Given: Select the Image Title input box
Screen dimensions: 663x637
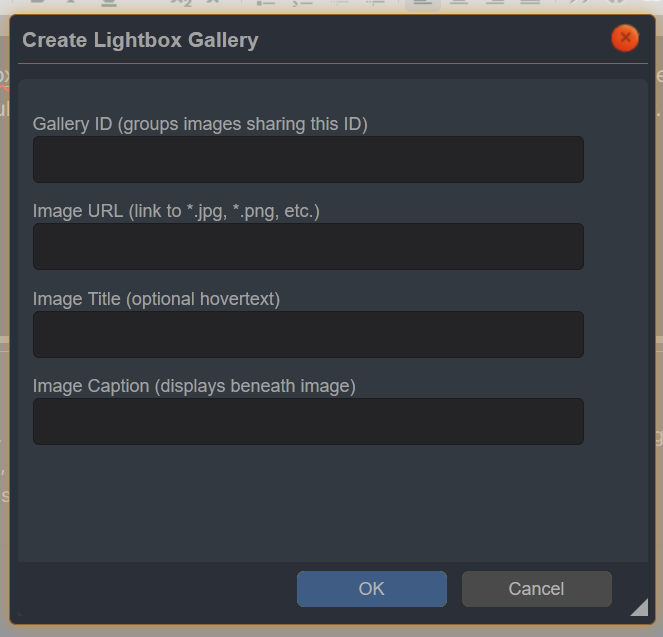Looking at the screenshot, I should click(308, 334).
